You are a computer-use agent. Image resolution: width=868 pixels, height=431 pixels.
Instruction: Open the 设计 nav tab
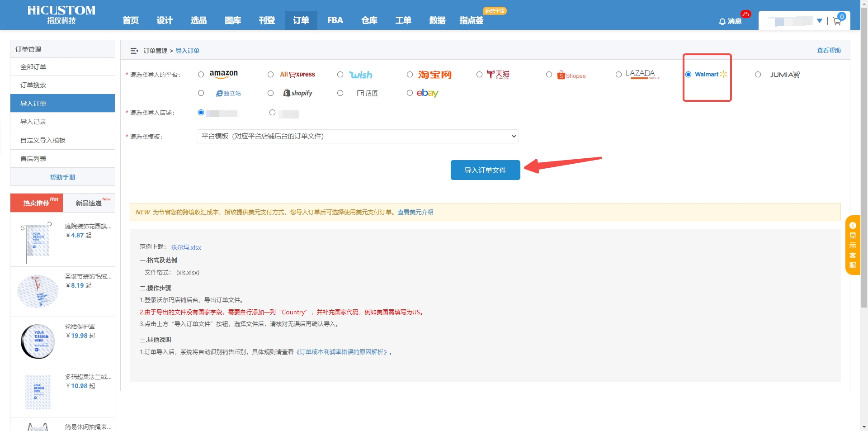point(165,20)
